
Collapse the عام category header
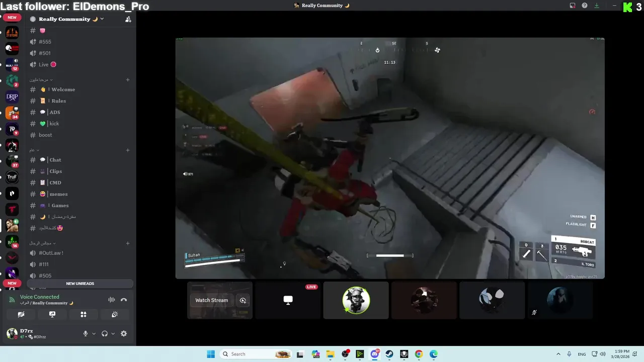34,150
